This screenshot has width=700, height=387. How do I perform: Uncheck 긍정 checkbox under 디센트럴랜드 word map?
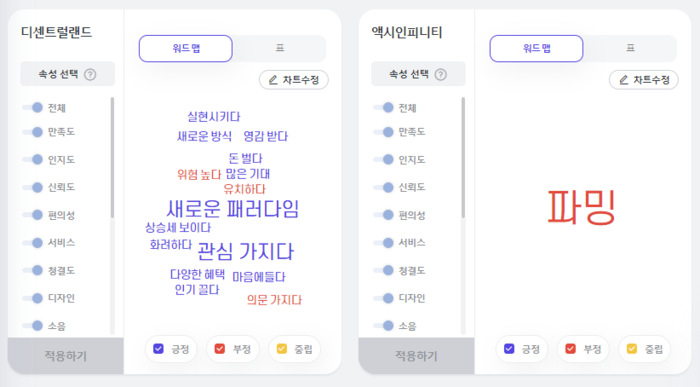point(158,349)
